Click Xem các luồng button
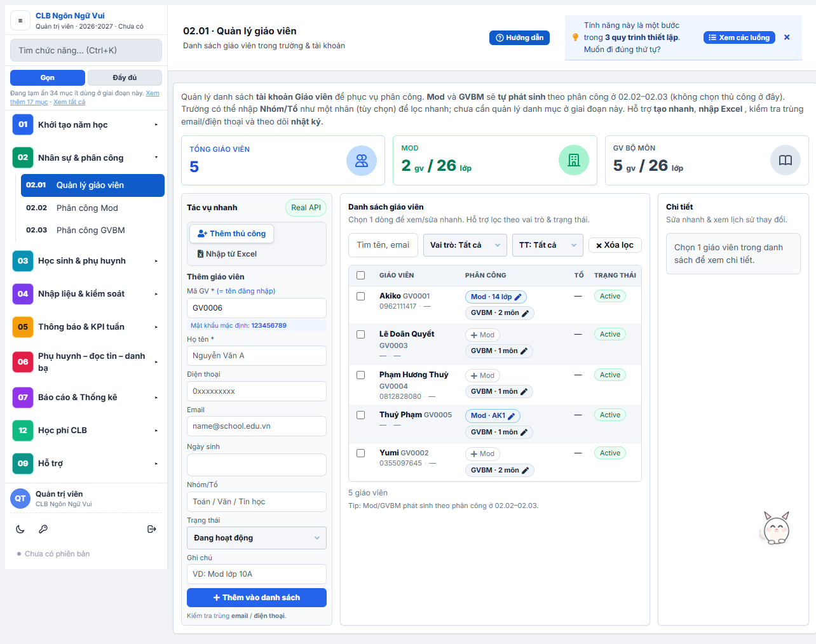Screen dimensions: 816x644 tap(739, 37)
